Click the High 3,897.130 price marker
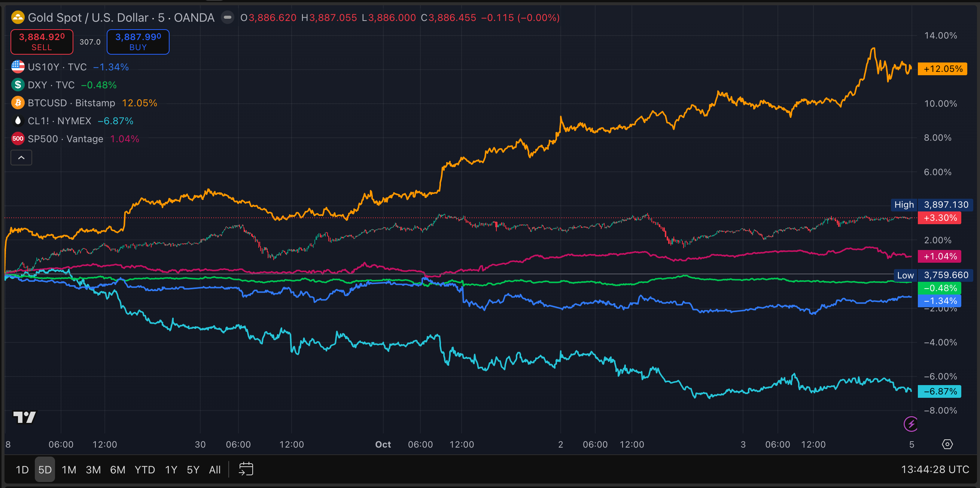This screenshot has height=488, width=980. point(932,205)
